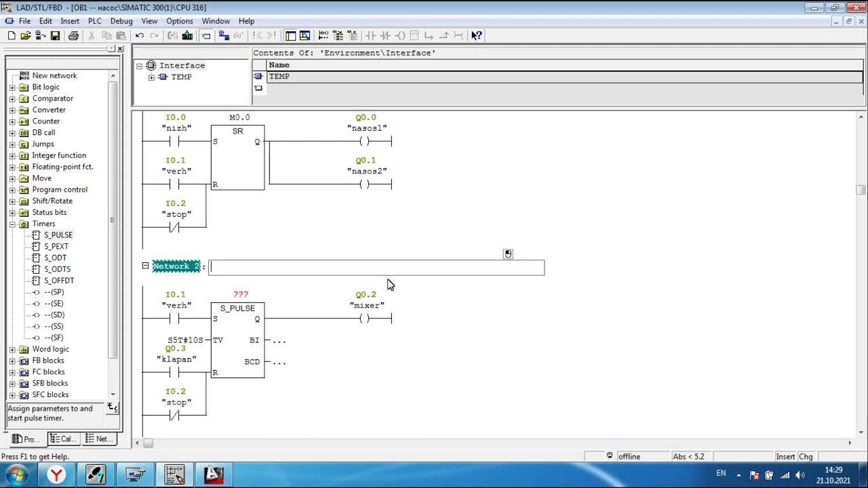Viewport: 868px width, 488px height.
Task: Click the Close branch toolbar icon
Action: 444,36
